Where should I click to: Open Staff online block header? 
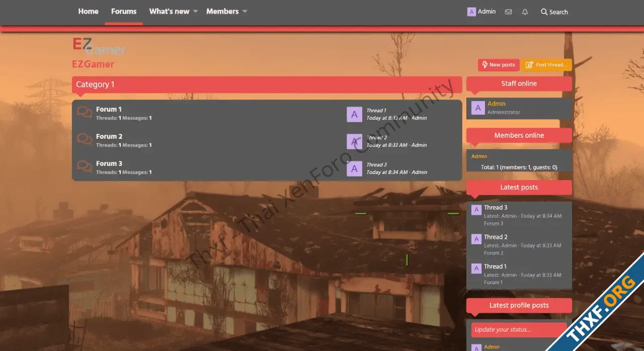click(x=519, y=83)
